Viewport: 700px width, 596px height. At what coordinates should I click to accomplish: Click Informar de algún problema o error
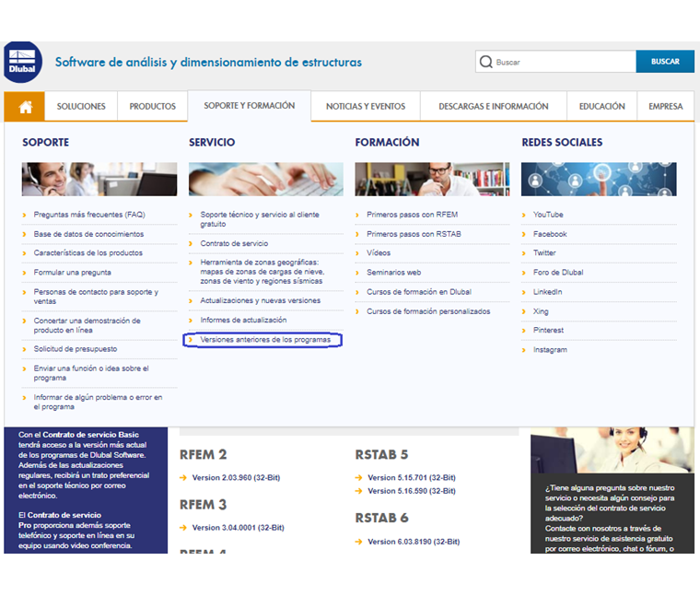point(98,402)
